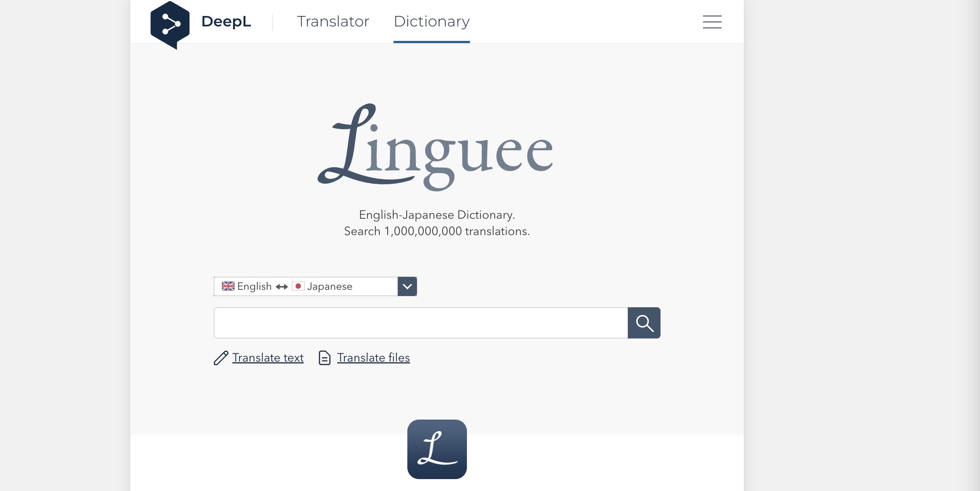Click the large Linguee logo
The height and width of the screenshot is (491, 980).
(x=435, y=147)
